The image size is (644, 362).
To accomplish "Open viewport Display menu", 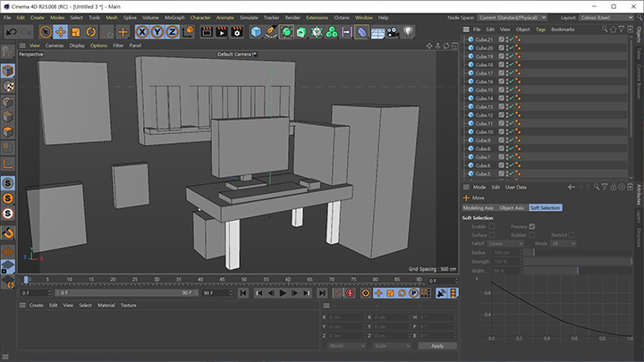I will [77, 46].
